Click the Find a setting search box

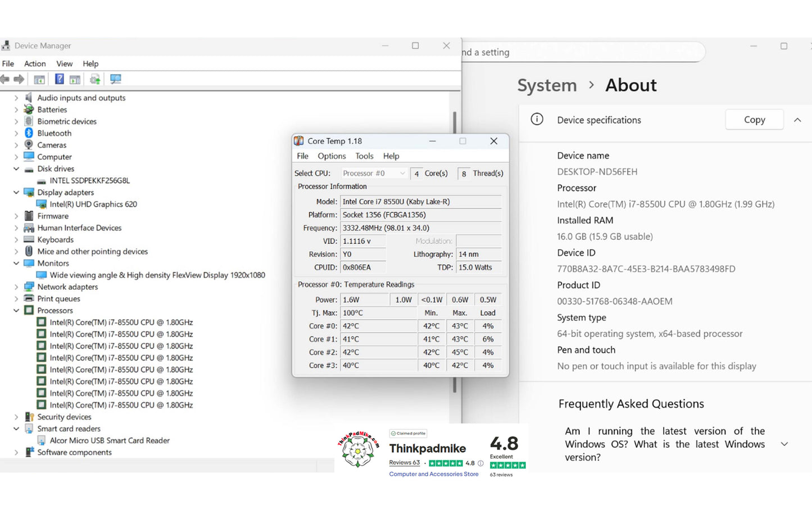coord(583,52)
